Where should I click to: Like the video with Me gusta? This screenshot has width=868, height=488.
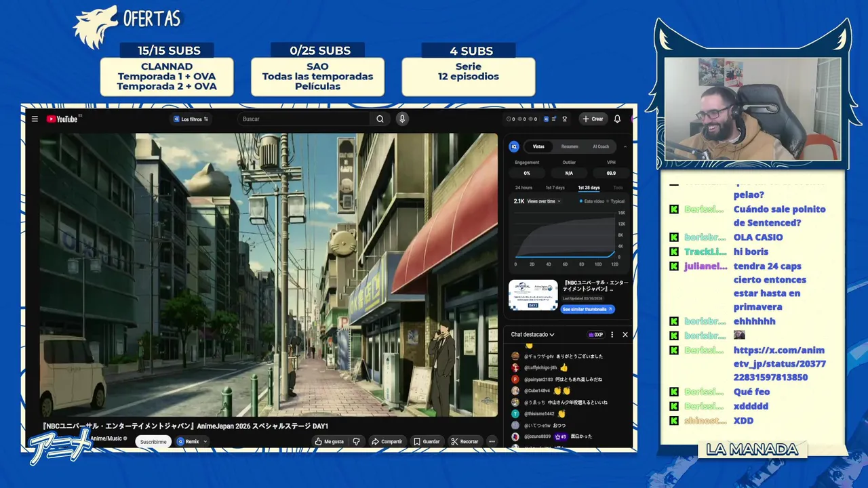(330, 441)
